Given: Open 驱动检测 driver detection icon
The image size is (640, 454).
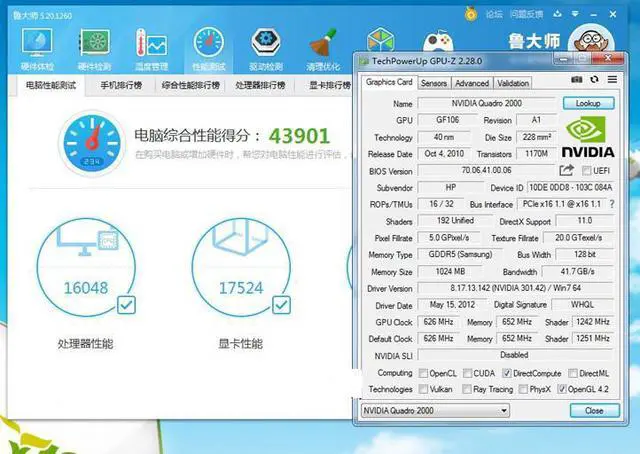Looking at the screenshot, I should 266,44.
